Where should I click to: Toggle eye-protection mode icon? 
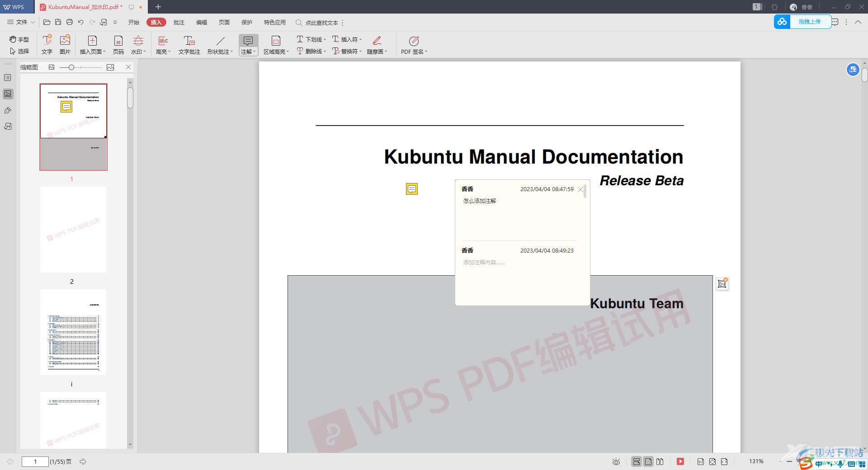616,461
